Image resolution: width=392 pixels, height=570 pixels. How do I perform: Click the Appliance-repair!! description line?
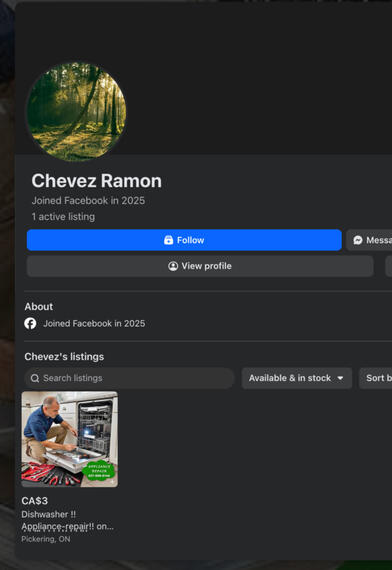point(68,526)
